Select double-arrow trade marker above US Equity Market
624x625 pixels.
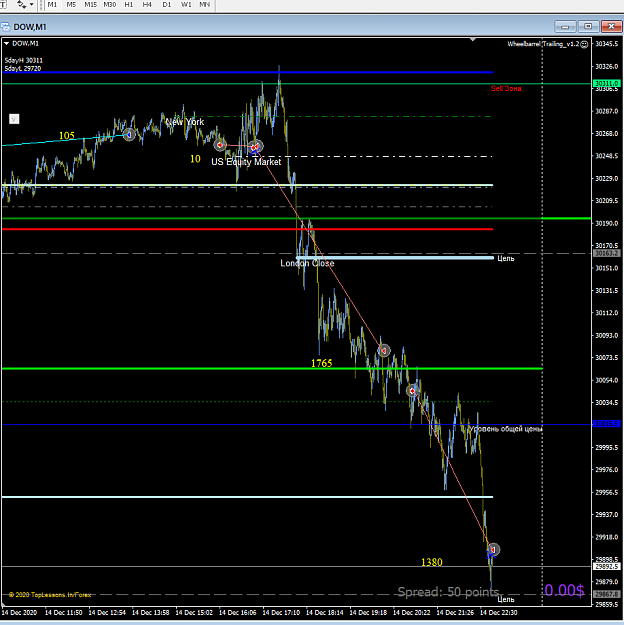click(x=255, y=147)
